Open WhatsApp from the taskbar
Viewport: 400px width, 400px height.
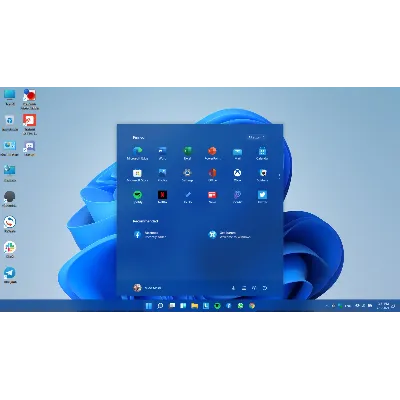240,305
